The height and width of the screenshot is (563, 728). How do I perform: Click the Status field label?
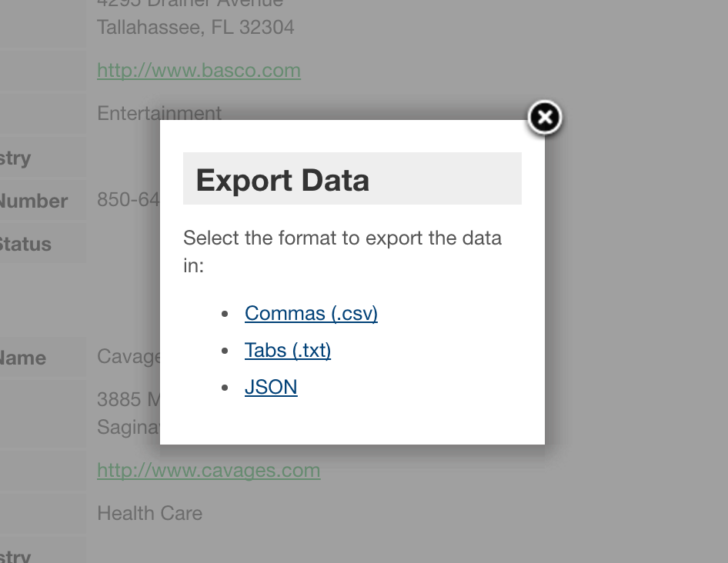[x=25, y=245]
